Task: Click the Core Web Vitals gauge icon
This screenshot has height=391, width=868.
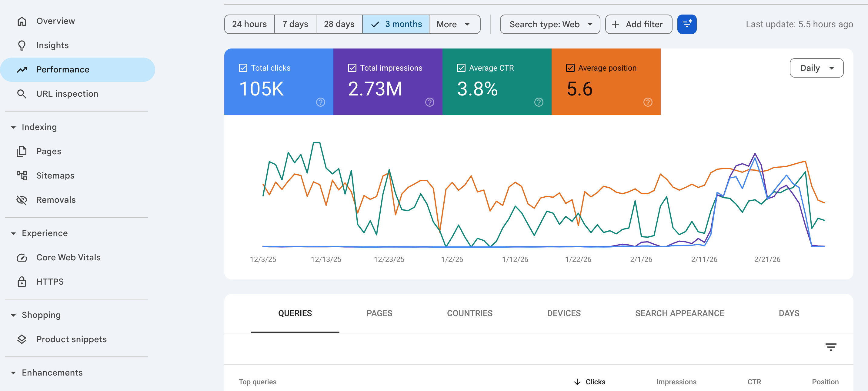Action: (x=22, y=258)
